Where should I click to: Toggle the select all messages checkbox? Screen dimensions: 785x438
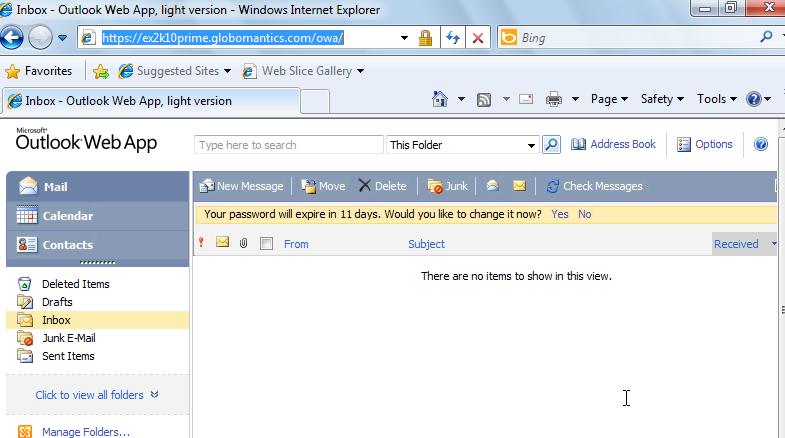266,244
